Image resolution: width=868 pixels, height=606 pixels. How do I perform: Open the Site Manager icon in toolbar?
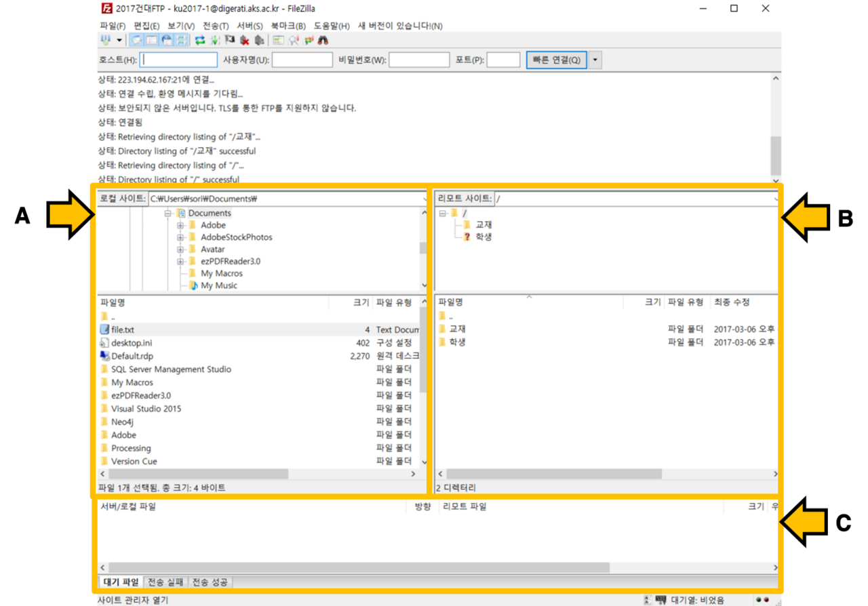coord(104,41)
